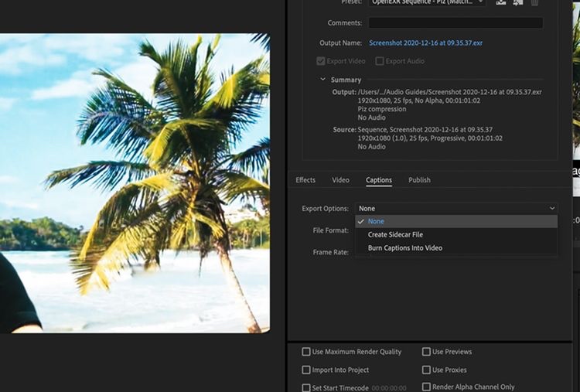Enable Import Into Project checkbox

tap(306, 370)
